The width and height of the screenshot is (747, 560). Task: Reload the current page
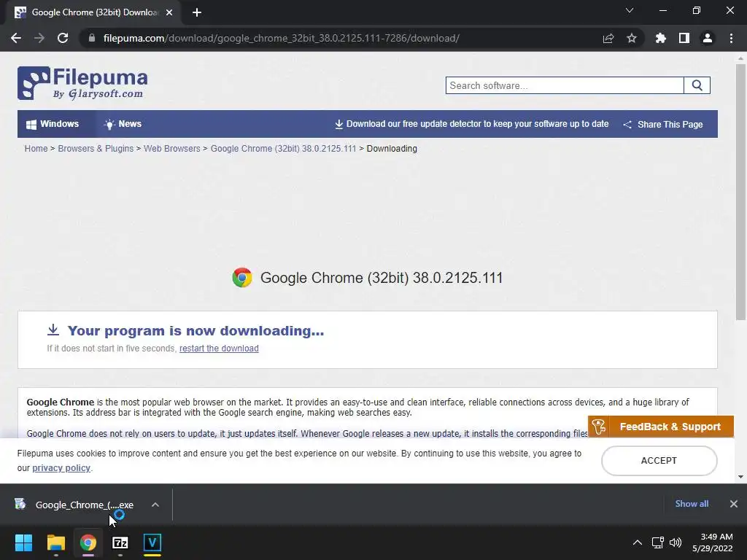coord(63,38)
